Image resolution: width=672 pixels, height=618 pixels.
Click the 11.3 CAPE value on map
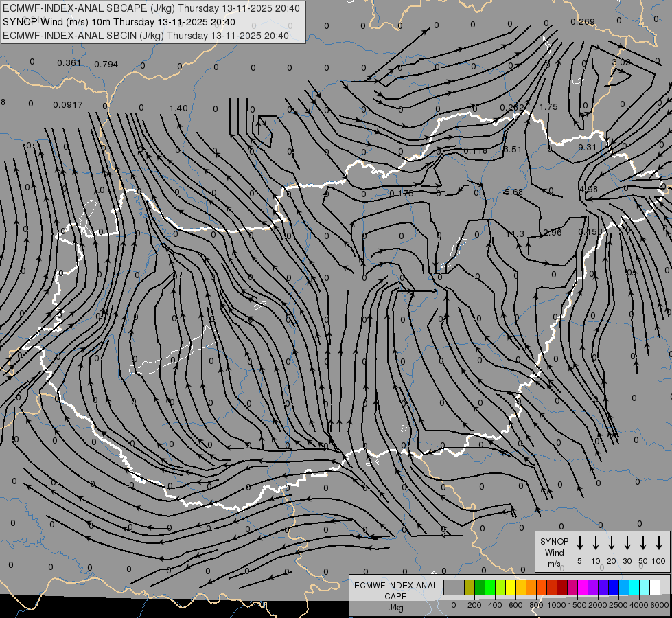(x=515, y=233)
